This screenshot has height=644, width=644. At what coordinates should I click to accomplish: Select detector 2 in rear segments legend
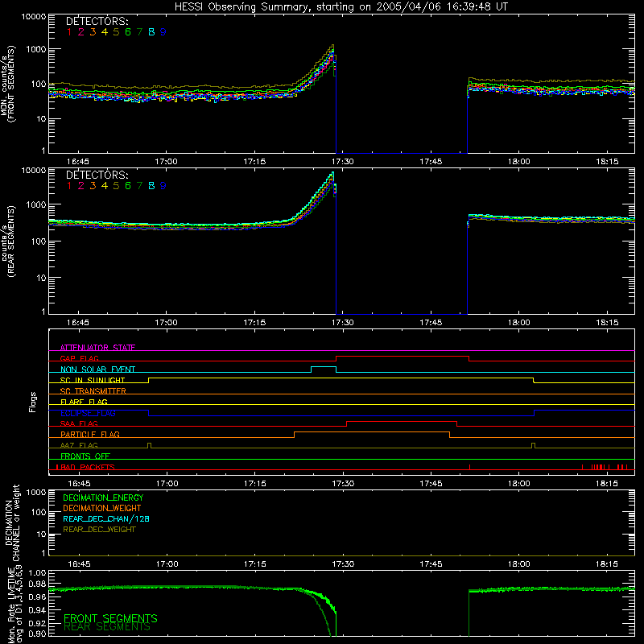[x=81, y=186]
